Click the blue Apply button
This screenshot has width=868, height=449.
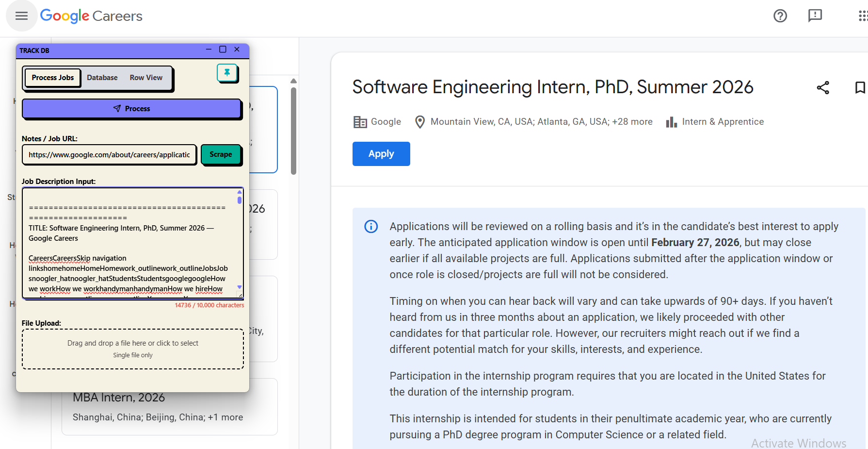[381, 154]
